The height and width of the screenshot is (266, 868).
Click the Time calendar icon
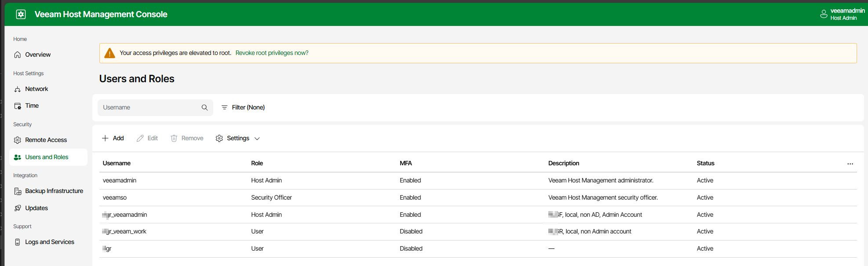[x=18, y=106]
